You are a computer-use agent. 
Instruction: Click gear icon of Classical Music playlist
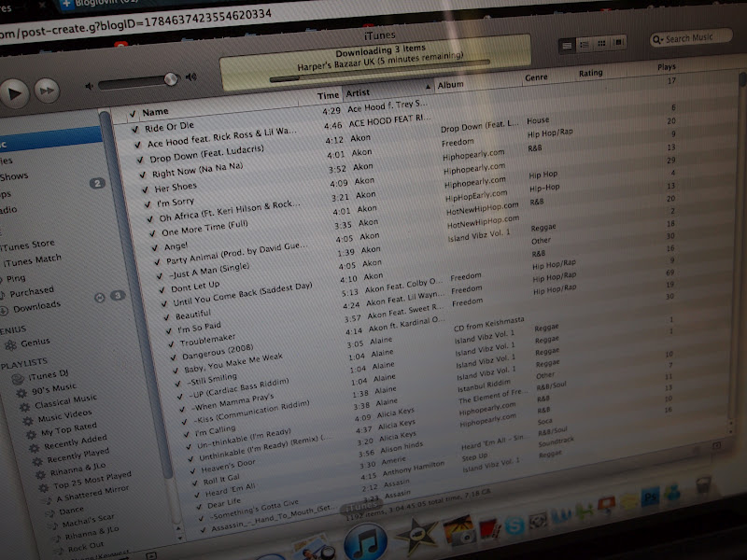tap(24, 407)
